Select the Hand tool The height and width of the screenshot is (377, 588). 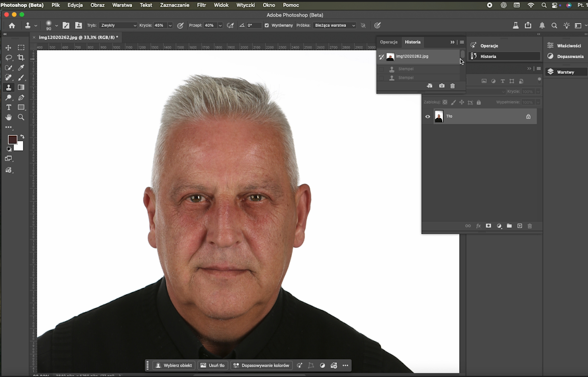[8, 117]
